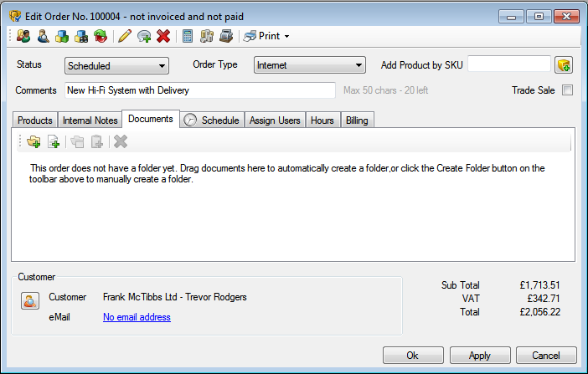This screenshot has height=374, width=588.
Task: Click the customer details icon beside Customer
Action: coord(30,302)
